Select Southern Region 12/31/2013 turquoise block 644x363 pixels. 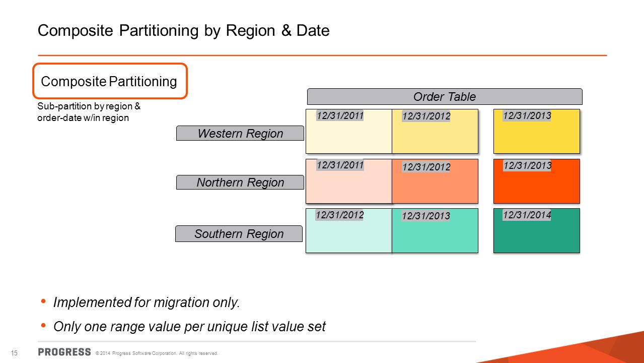click(x=435, y=230)
